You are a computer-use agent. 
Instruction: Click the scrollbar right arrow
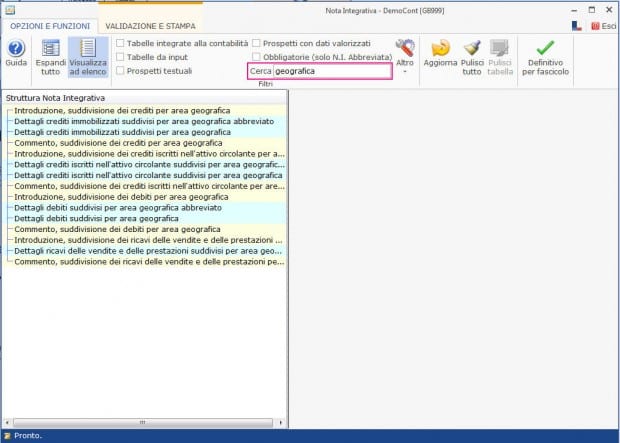281,422
